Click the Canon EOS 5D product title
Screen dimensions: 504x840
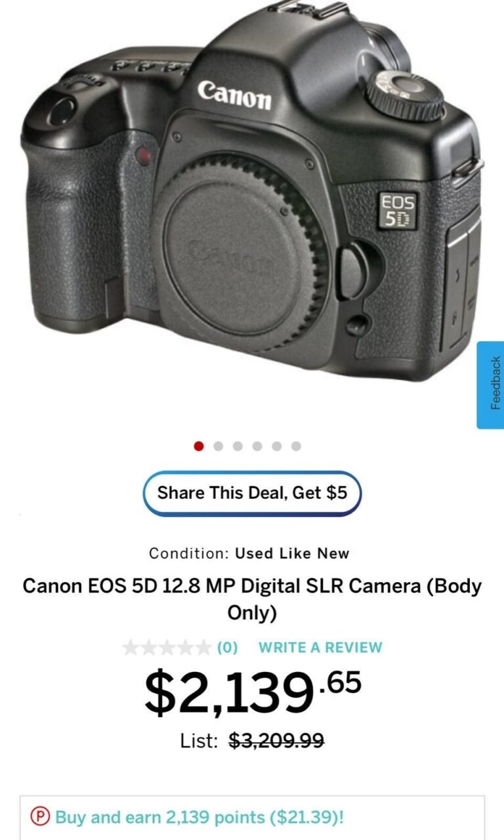click(x=252, y=599)
